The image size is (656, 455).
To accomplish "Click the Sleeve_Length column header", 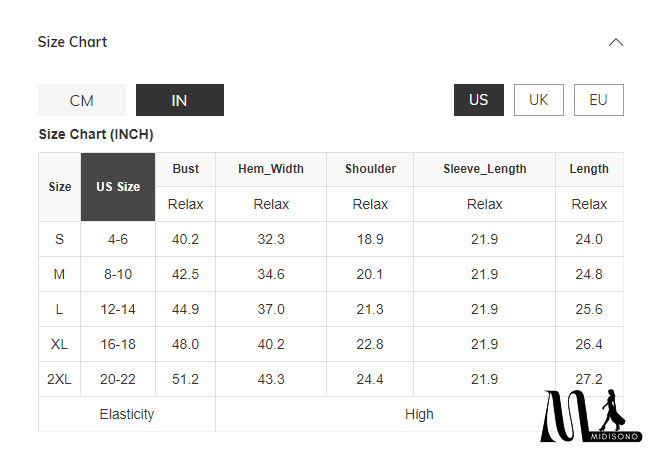I will tap(485, 169).
